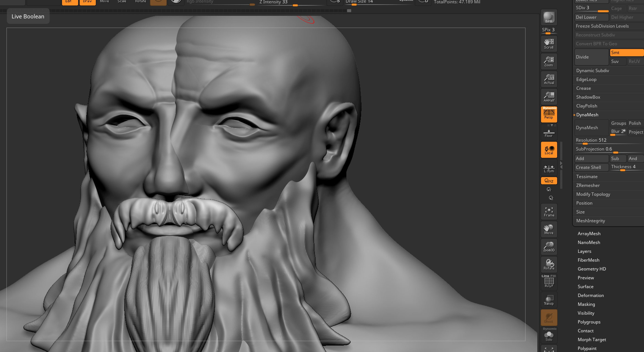644x352 pixels.
Task: Click Freeze SubDivision Levels
Action: pos(609,26)
